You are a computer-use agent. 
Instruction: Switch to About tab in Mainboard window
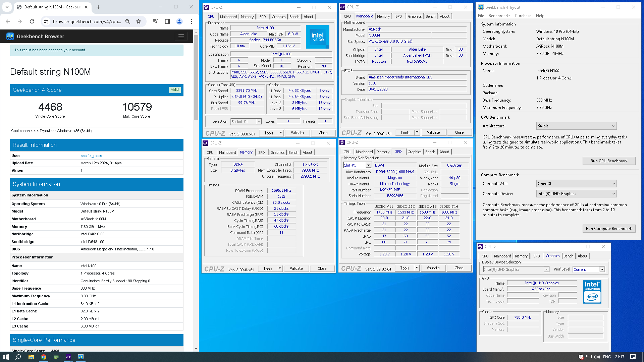(444, 16)
